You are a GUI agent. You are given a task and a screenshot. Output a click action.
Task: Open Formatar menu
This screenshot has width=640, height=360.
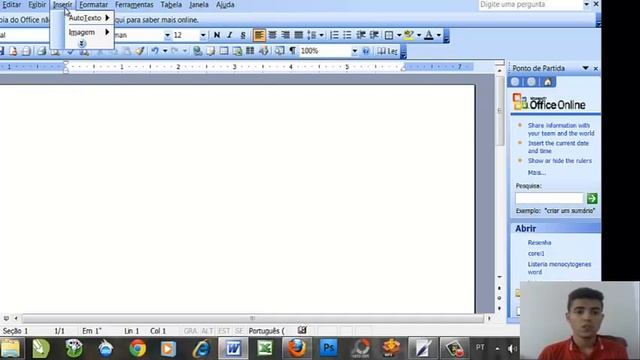(93, 5)
